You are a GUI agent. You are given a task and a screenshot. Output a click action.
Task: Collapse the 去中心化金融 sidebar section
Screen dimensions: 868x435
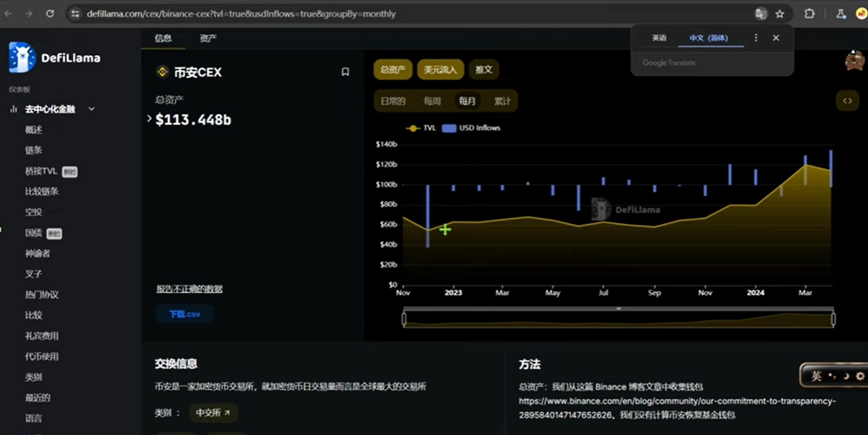point(91,109)
